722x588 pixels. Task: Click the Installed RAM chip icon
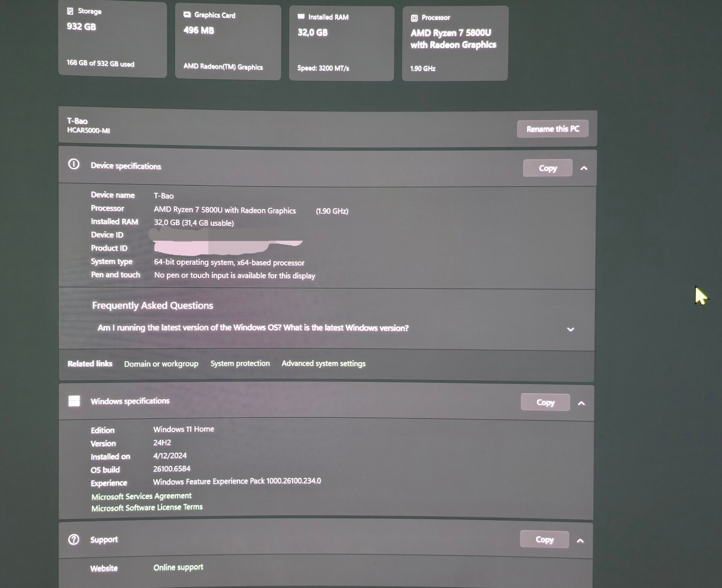(x=301, y=17)
